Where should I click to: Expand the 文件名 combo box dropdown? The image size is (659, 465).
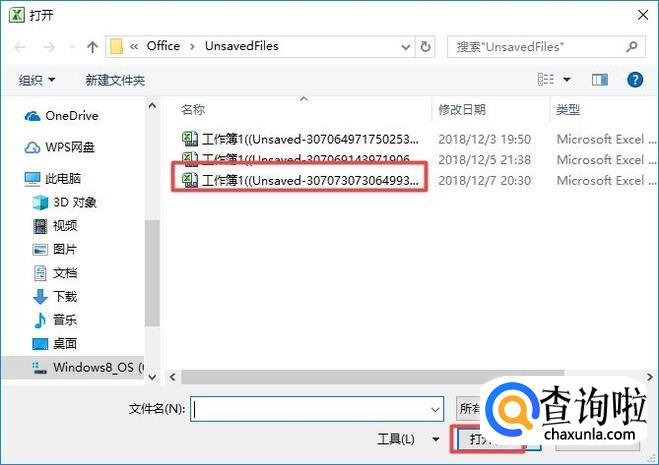(435, 409)
